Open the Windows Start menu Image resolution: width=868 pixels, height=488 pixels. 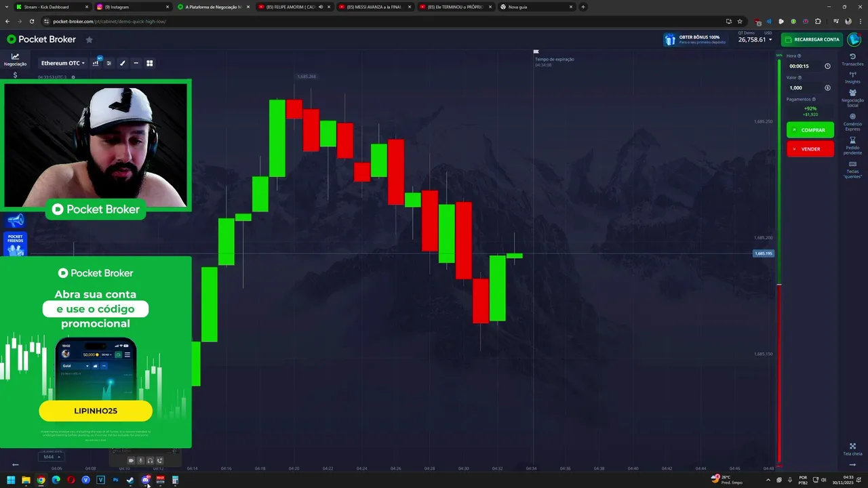coord(11,480)
